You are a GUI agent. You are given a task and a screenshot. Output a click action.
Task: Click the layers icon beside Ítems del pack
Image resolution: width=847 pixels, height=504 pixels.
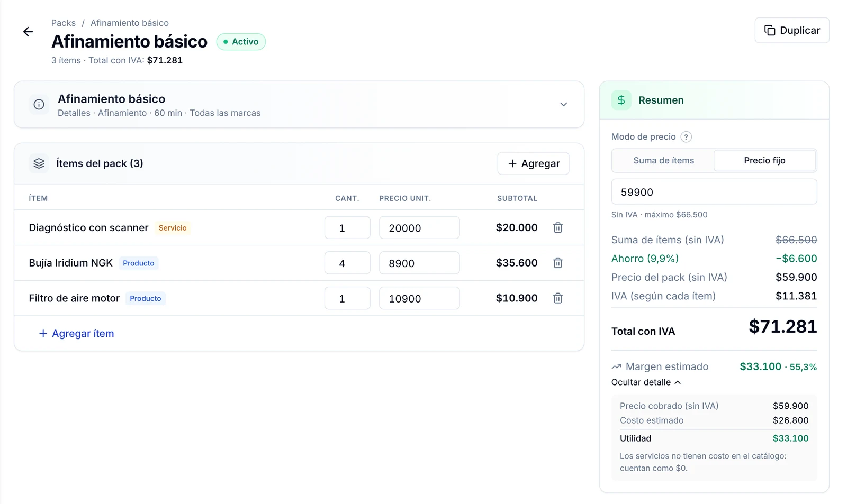pyautogui.click(x=39, y=163)
